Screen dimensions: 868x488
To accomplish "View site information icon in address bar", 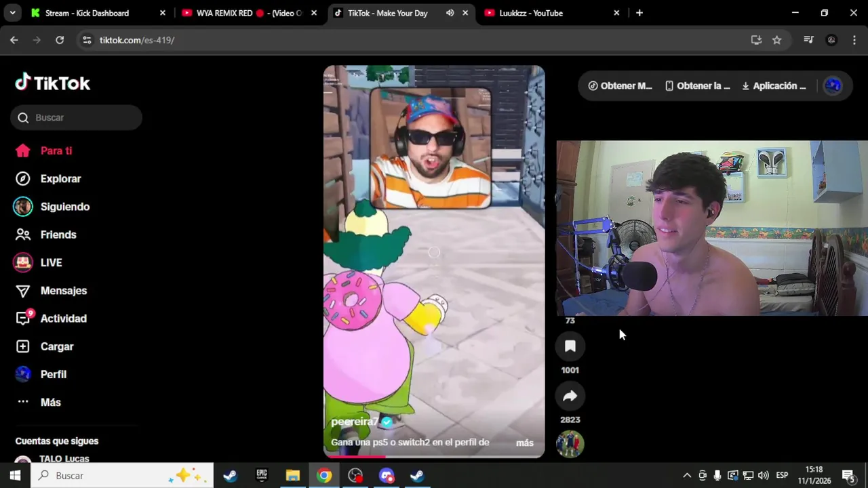I will (86, 40).
